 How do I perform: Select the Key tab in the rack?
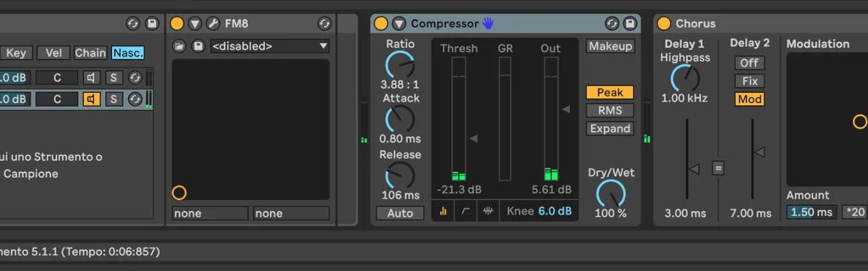[16, 53]
